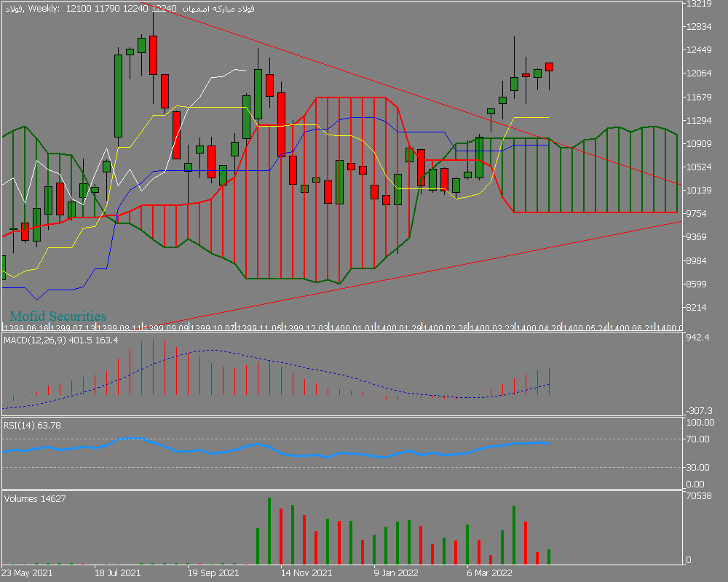
Task: Click the chart title 'فولاد, Weekly'
Action: tap(32, 9)
